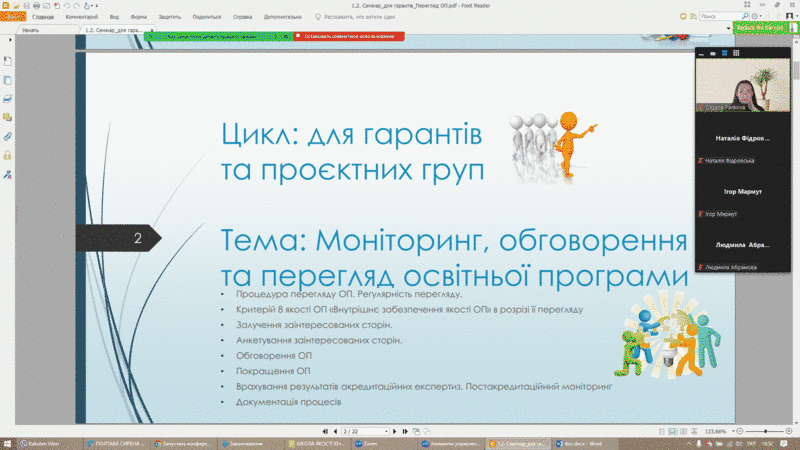Click the Open file icon in quick access toolbar
This screenshot has width=800, height=450.
(16, 6)
